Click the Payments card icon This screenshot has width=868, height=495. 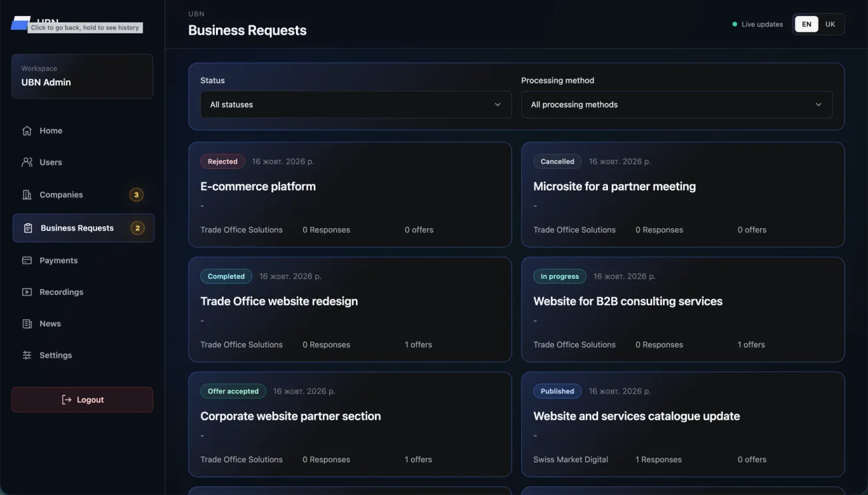[x=27, y=260]
